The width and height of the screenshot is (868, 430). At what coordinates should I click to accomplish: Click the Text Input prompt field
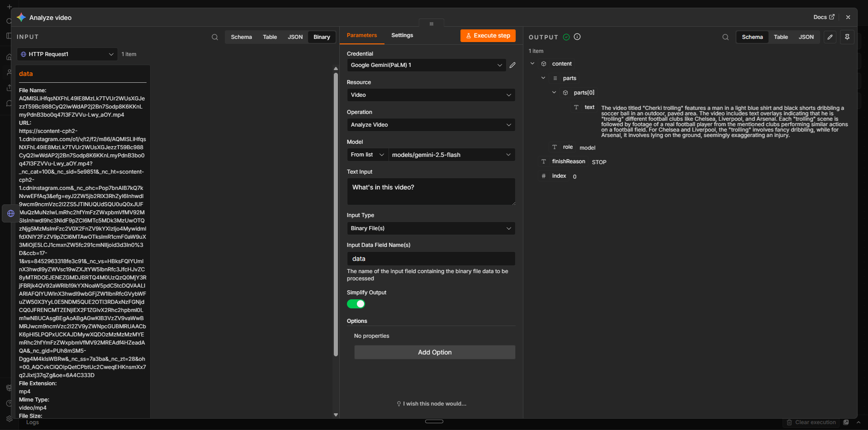pyautogui.click(x=431, y=191)
